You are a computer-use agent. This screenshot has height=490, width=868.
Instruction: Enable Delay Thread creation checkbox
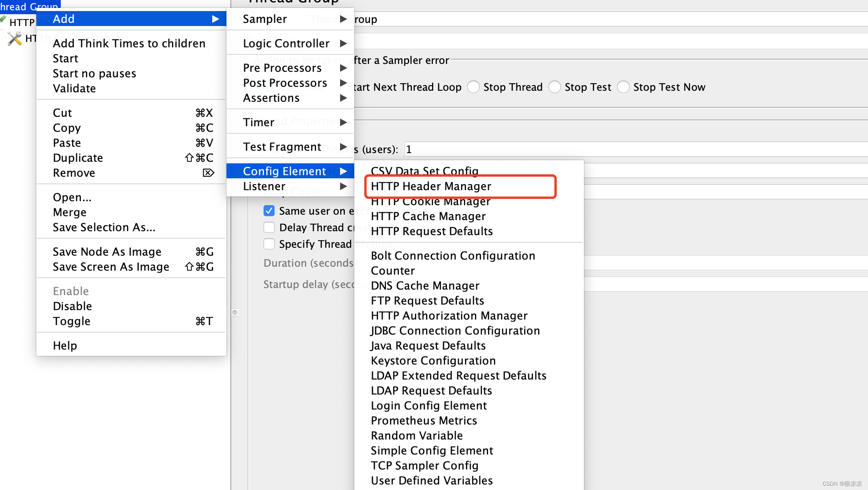[269, 227]
